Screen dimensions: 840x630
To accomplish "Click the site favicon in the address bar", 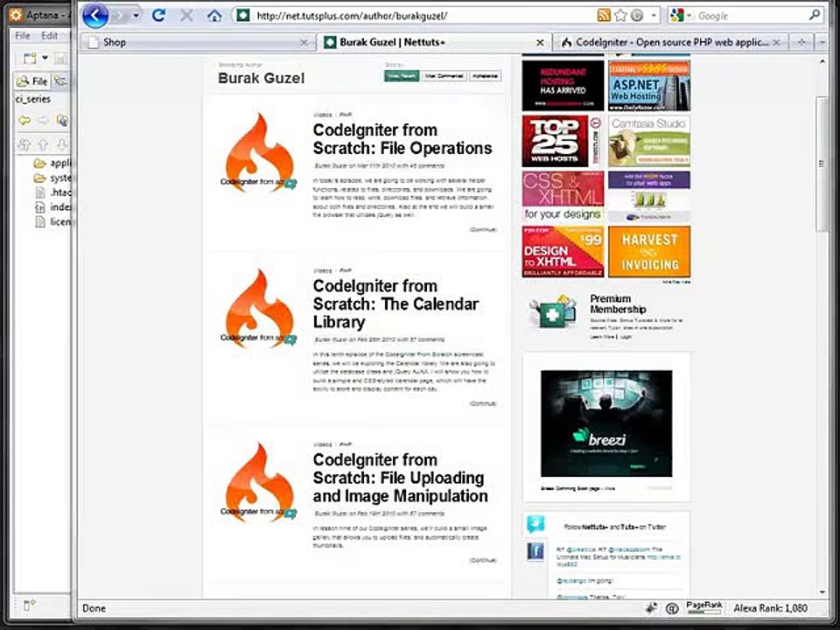I will [x=243, y=16].
